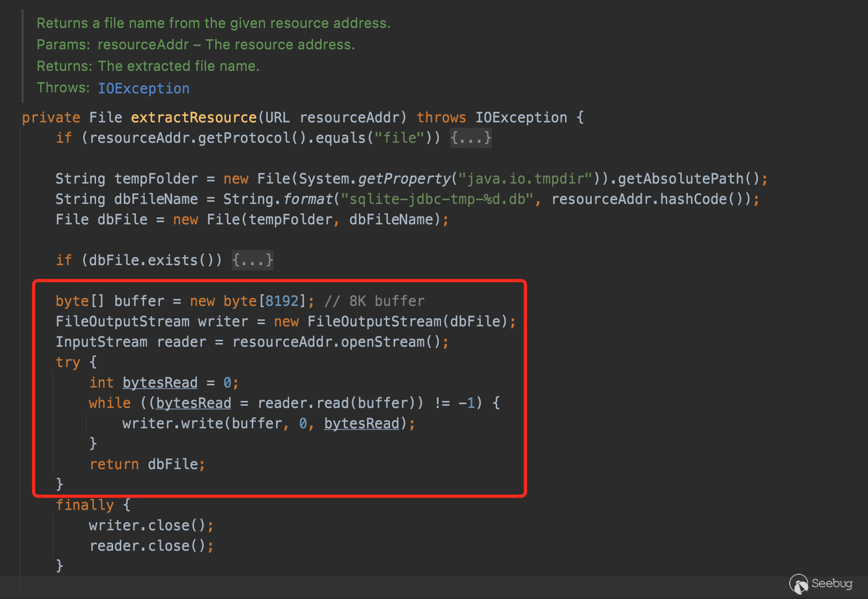Expand the folded block after dbFile.exists()
This screenshot has width=868, height=599.
253,260
